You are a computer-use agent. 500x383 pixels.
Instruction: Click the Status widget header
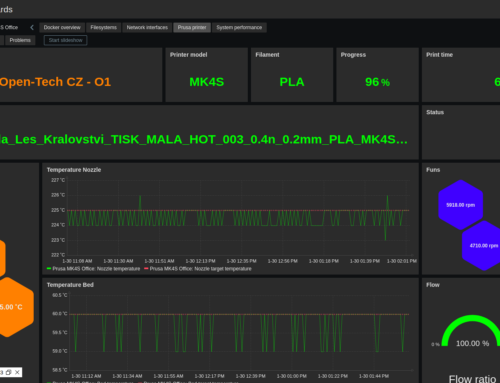click(x=435, y=112)
